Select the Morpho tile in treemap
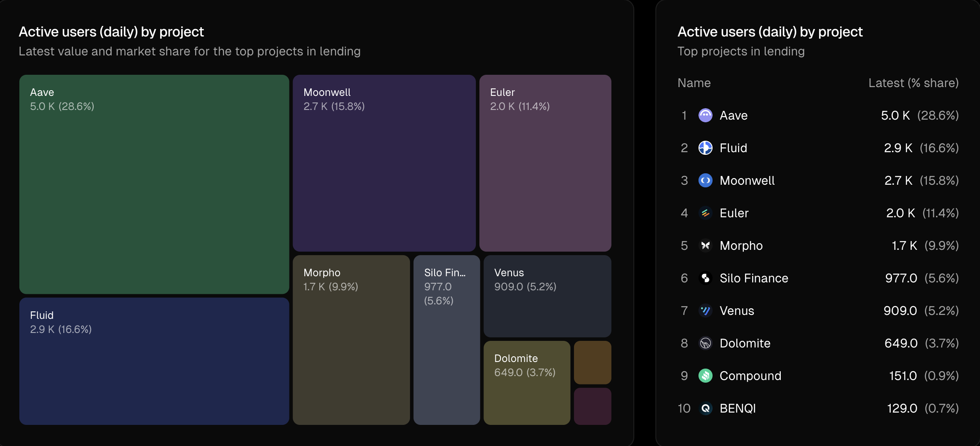Screen dimensions: 980x446 coord(351,340)
